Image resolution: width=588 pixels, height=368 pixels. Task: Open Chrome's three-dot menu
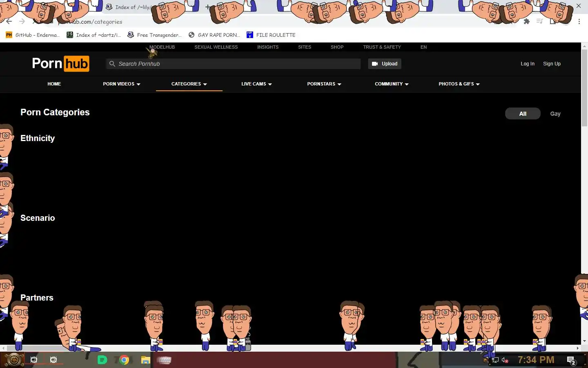pyautogui.click(x=579, y=22)
